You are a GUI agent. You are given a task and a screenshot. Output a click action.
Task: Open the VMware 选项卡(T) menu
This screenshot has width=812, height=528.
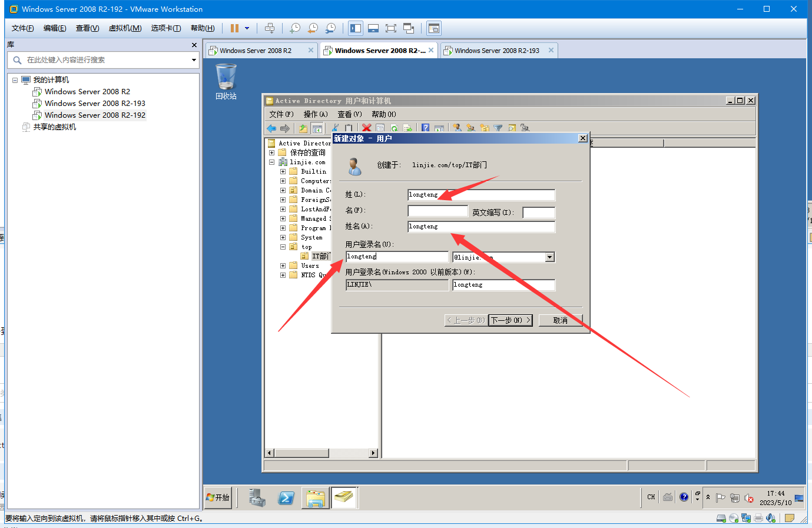coord(165,28)
